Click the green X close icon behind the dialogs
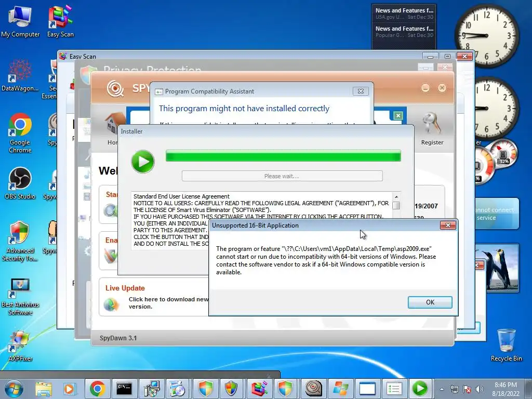The width and height of the screenshot is (532, 399). pos(398,116)
